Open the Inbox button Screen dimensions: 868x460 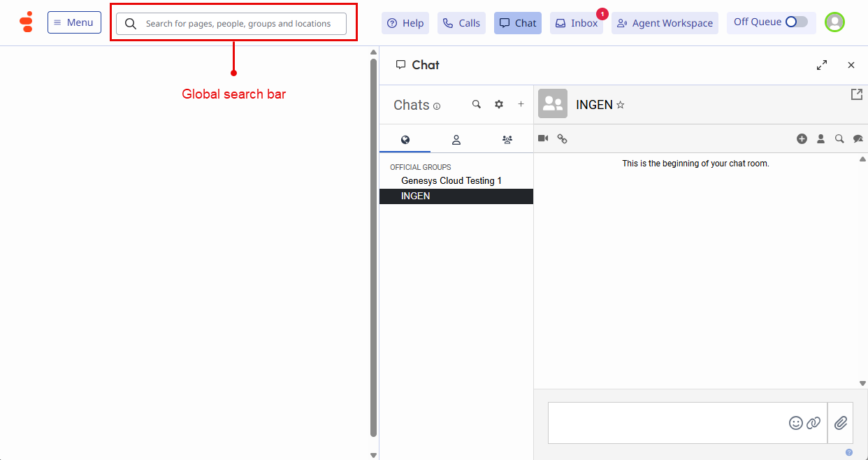pos(577,23)
